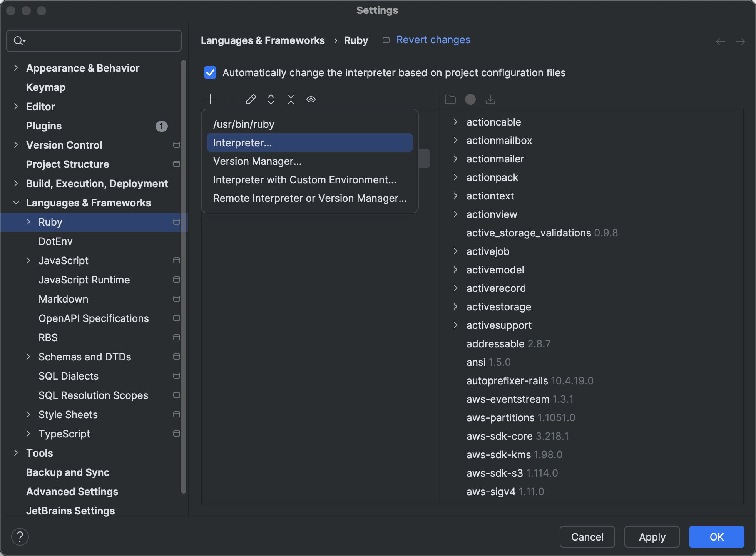Click the minus icon to remove the interpreter
This screenshot has width=756, height=556.
(231, 99)
